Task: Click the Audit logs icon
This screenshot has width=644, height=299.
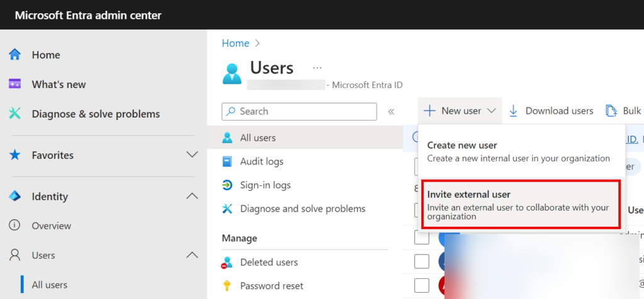Action: 227,161
